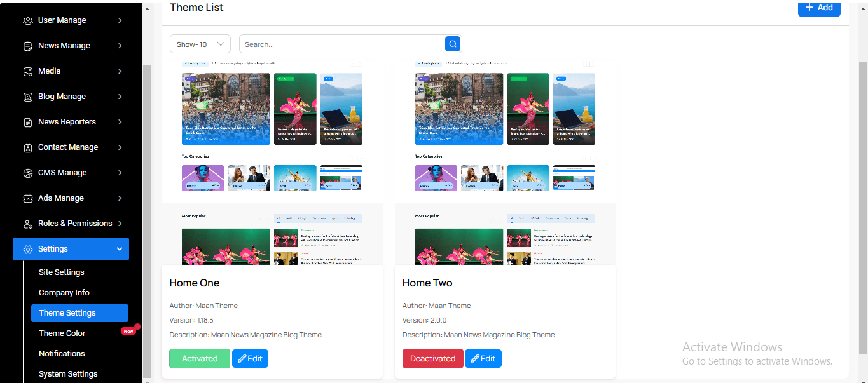This screenshot has height=383, width=868.
Task: Click the Media icon in sidebar
Action: click(x=27, y=71)
